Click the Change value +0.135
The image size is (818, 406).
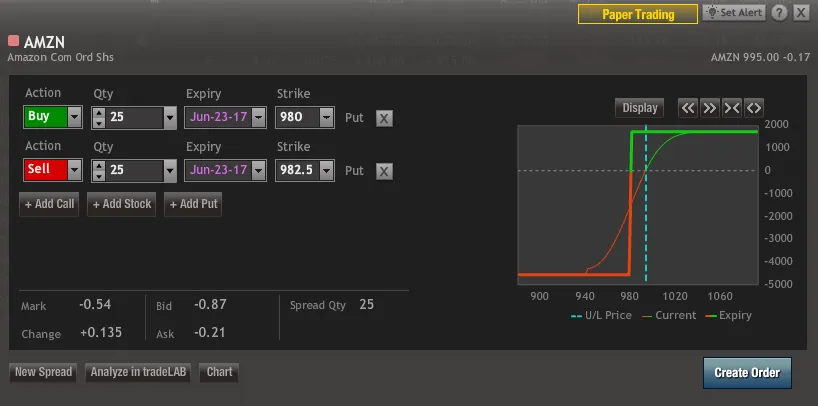pos(101,332)
